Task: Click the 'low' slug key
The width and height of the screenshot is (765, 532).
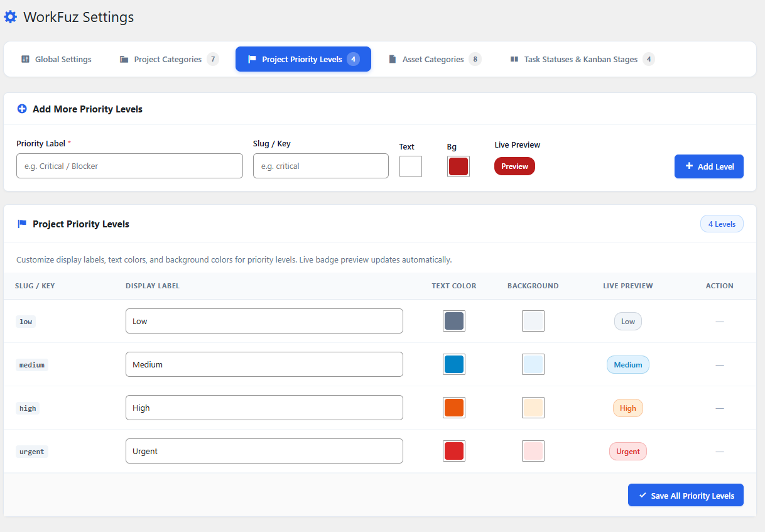Action: (x=26, y=322)
